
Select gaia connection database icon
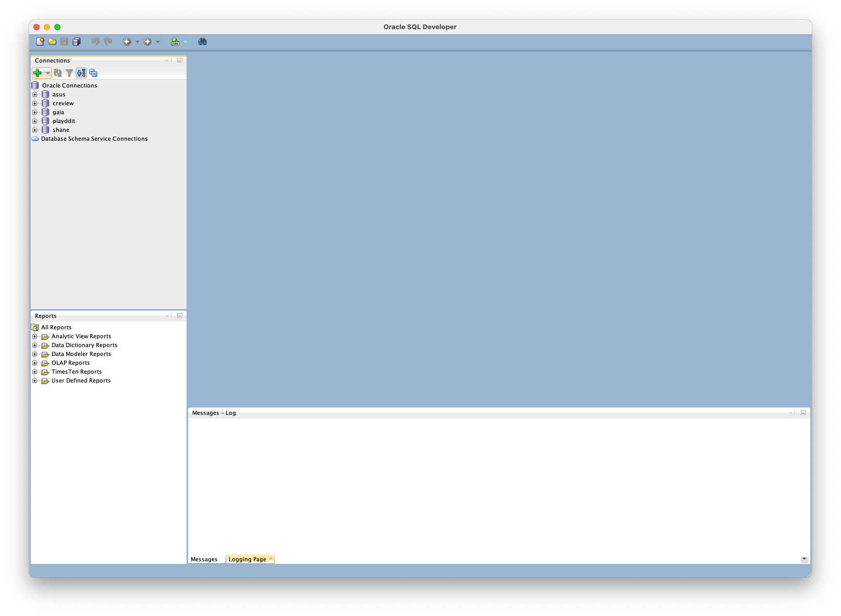click(x=45, y=112)
